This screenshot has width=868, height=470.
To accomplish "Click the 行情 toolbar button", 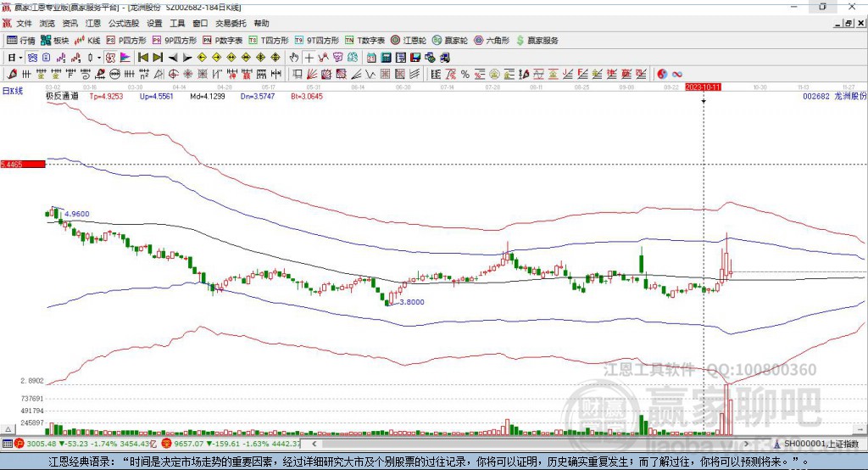I will pos(21,41).
